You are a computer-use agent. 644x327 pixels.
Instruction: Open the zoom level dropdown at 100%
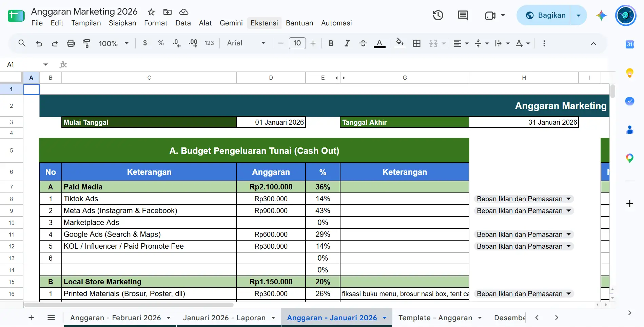(x=114, y=43)
